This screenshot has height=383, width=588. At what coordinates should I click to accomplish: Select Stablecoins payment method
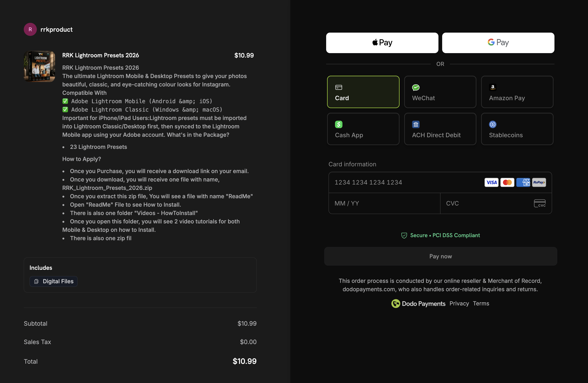click(x=517, y=129)
